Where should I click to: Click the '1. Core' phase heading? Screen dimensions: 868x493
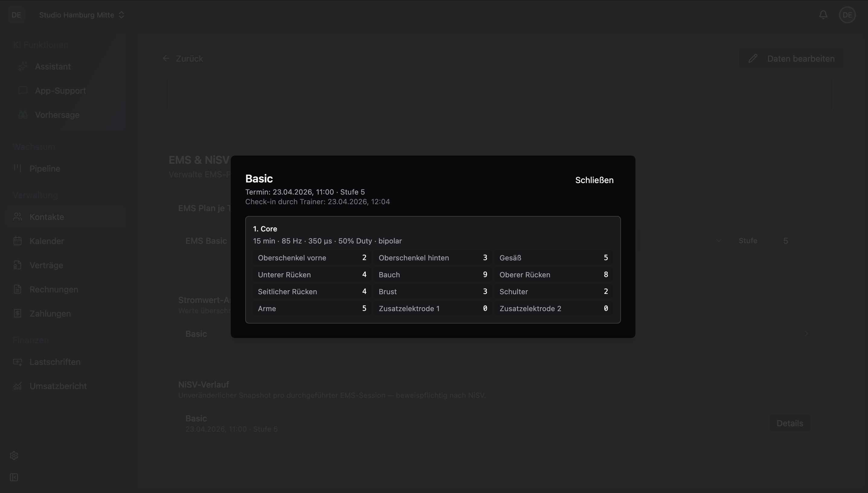click(x=265, y=229)
